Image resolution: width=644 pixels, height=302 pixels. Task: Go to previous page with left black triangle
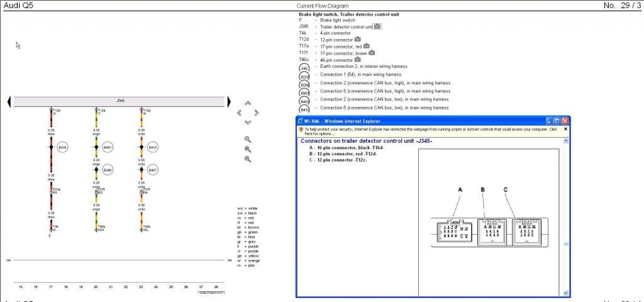[x=9, y=101]
